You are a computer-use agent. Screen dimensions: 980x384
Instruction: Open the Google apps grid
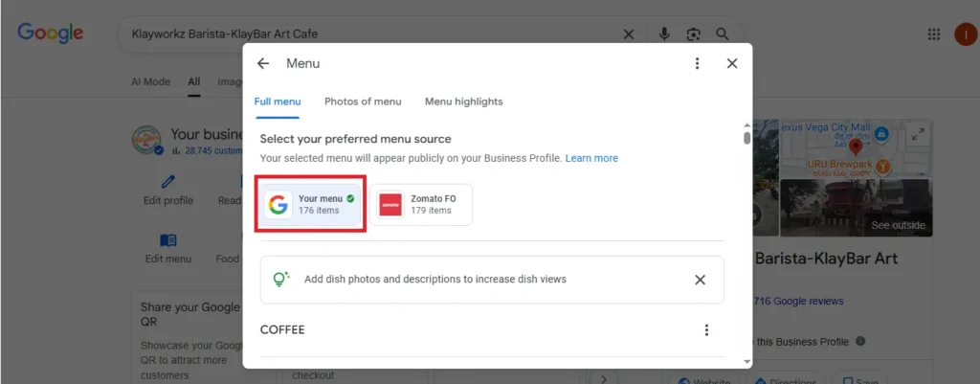(934, 34)
